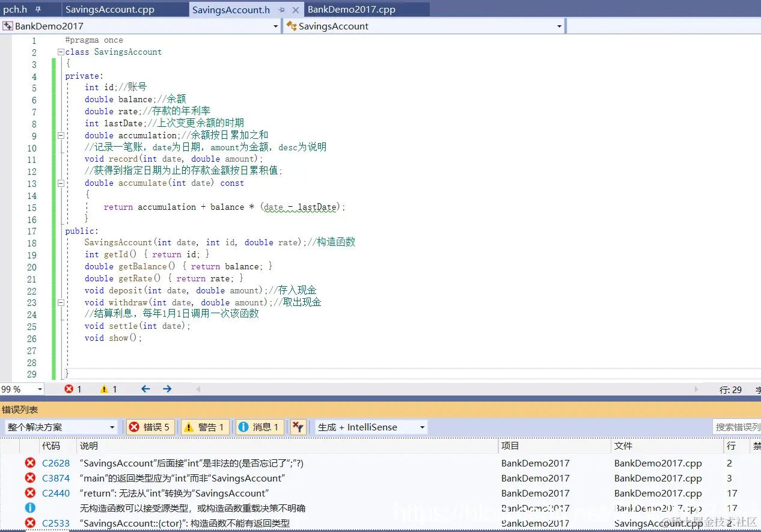This screenshot has width=761, height=532.
Task: Select the SavingsAccount.h tab
Action: point(231,10)
